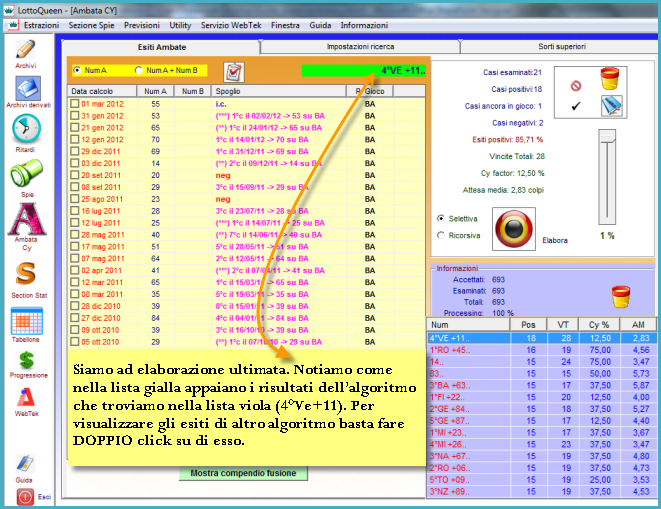
Task: Click the black checkmark icon
Action: click(x=576, y=106)
